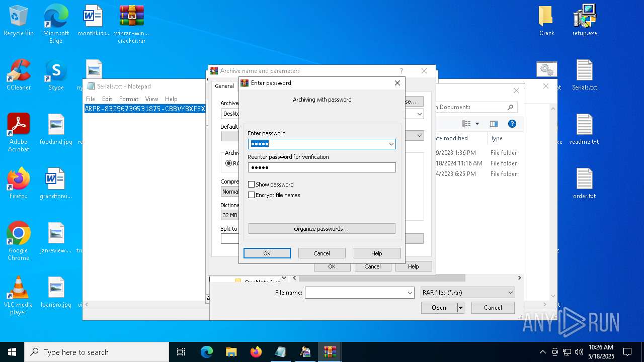Open the View menu in Notepad

(151, 99)
